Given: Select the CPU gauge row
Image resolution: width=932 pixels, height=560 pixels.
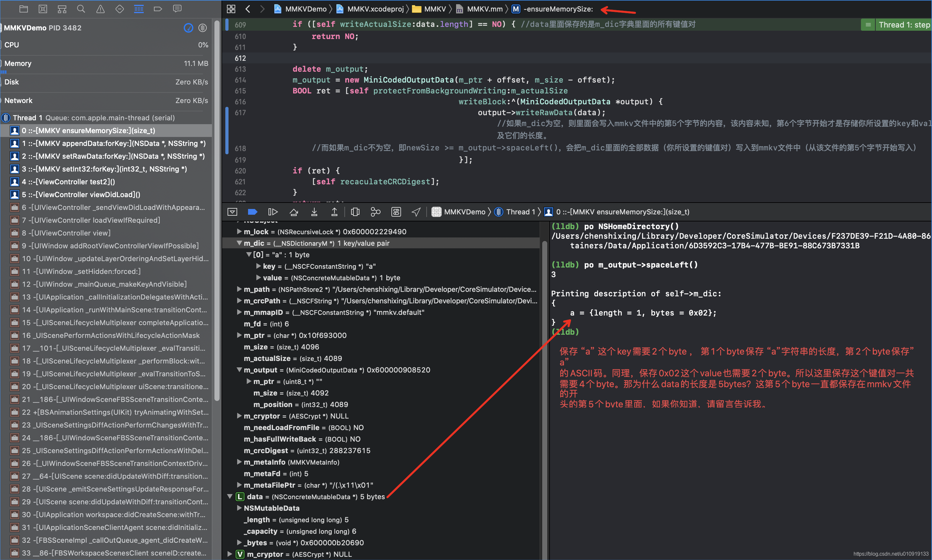Looking at the screenshot, I should 106,45.
